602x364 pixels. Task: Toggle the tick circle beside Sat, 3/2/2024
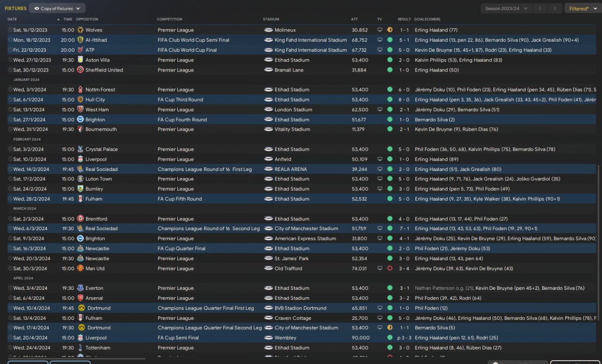(x=10, y=149)
